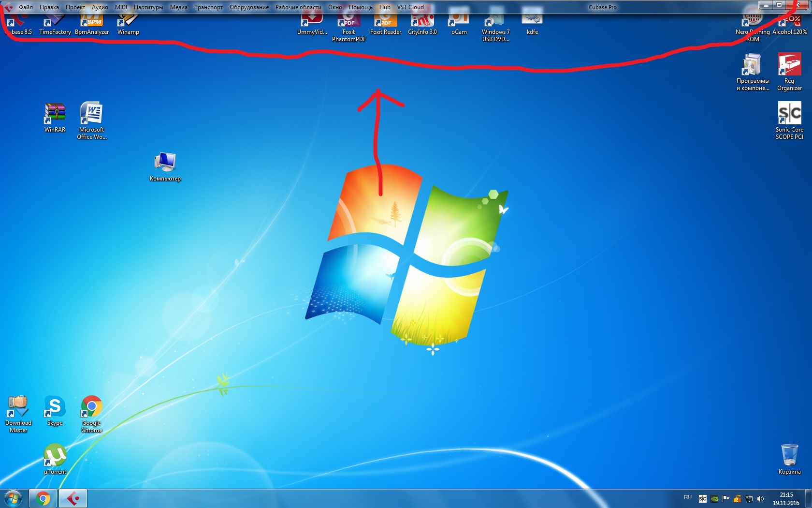Open the Action Center flag icon
The height and width of the screenshot is (508, 812).
coord(725,498)
